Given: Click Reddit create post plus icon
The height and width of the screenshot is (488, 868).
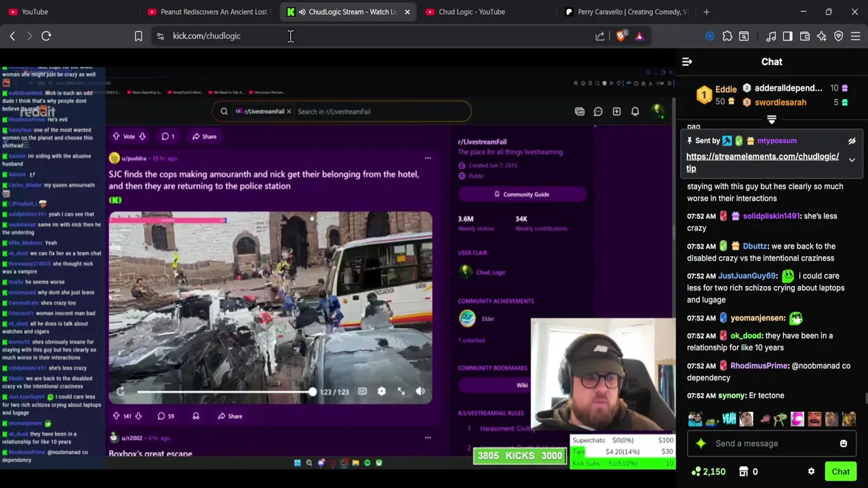Looking at the screenshot, I should (x=616, y=111).
